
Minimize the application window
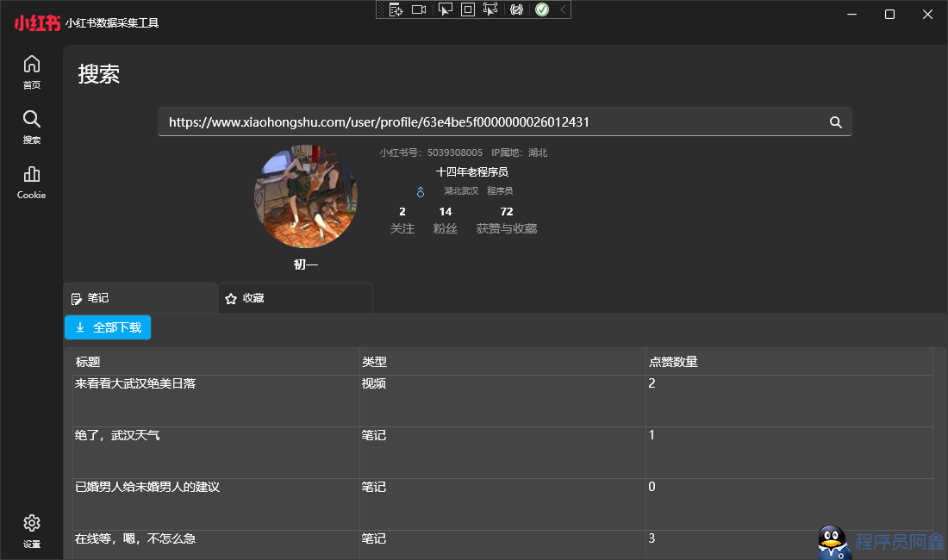point(851,14)
